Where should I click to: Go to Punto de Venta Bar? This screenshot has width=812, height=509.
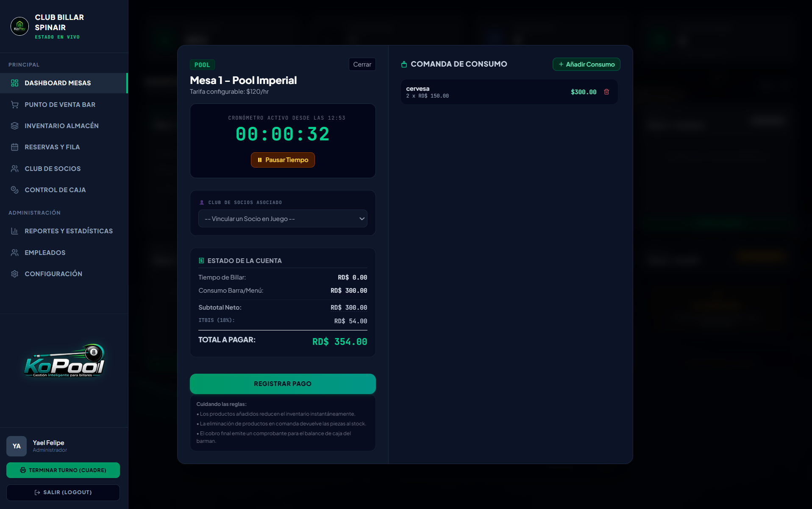[x=64, y=104]
